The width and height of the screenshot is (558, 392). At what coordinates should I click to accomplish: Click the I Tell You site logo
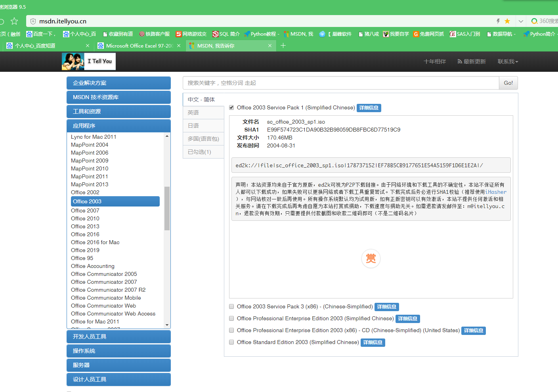pos(89,61)
